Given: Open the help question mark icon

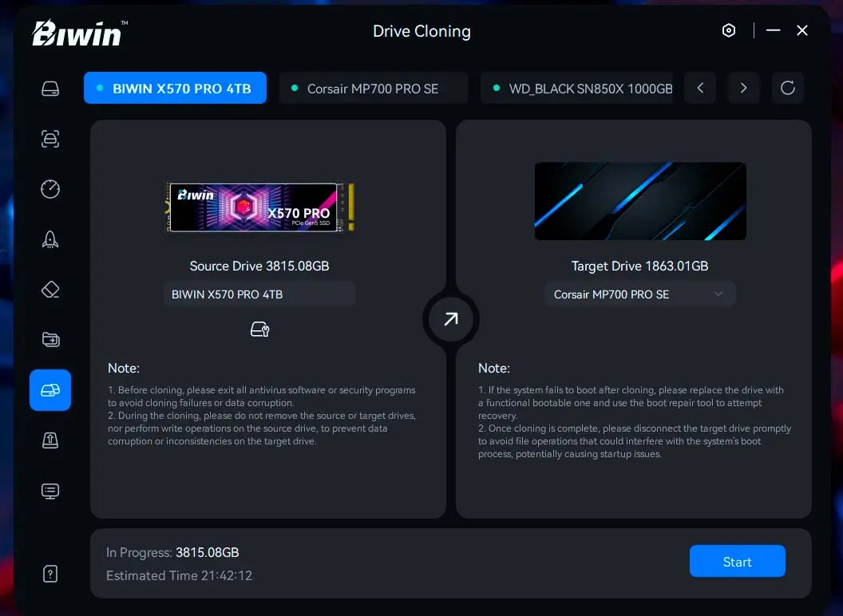Looking at the screenshot, I should [x=50, y=574].
